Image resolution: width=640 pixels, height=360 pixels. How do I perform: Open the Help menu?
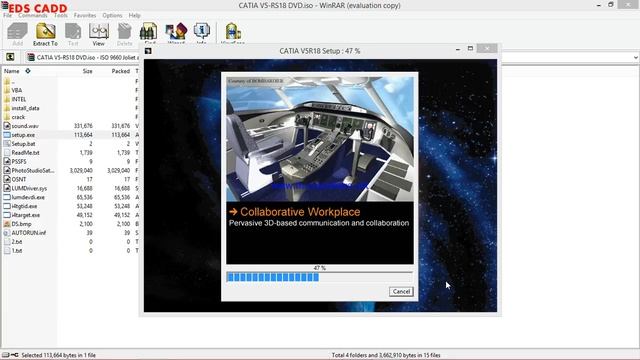pos(135,16)
